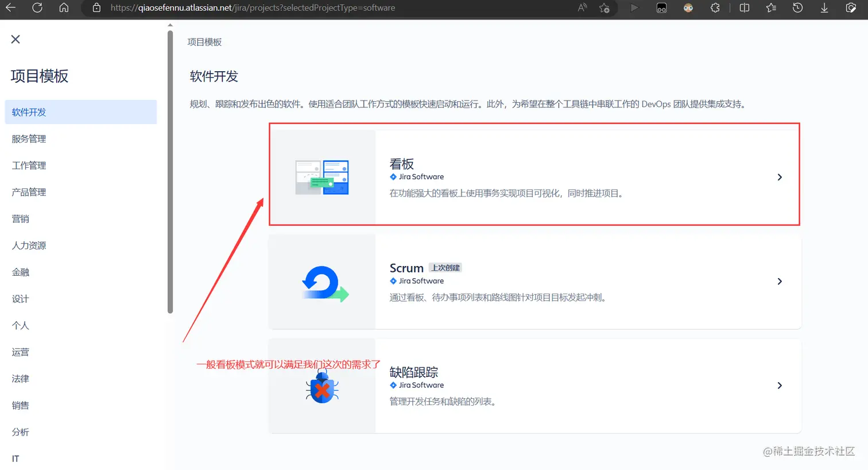
Task: Click Jira Software label under 看板
Action: point(417,177)
